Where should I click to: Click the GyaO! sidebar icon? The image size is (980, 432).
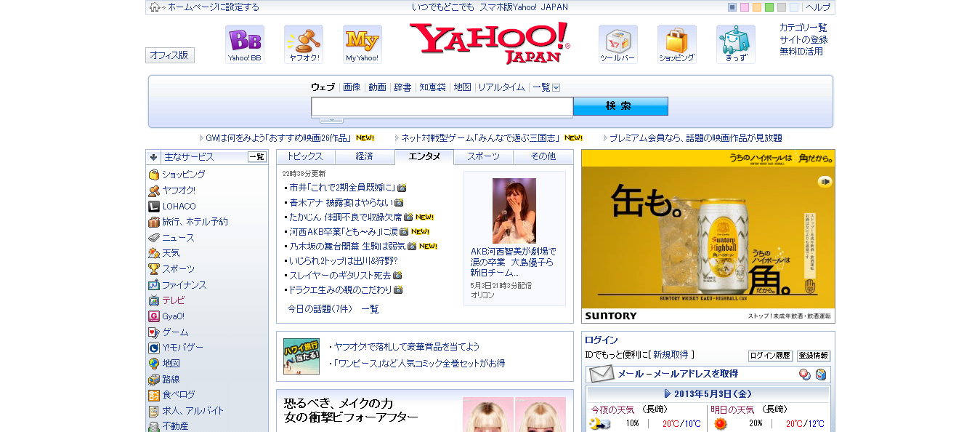(154, 316)
